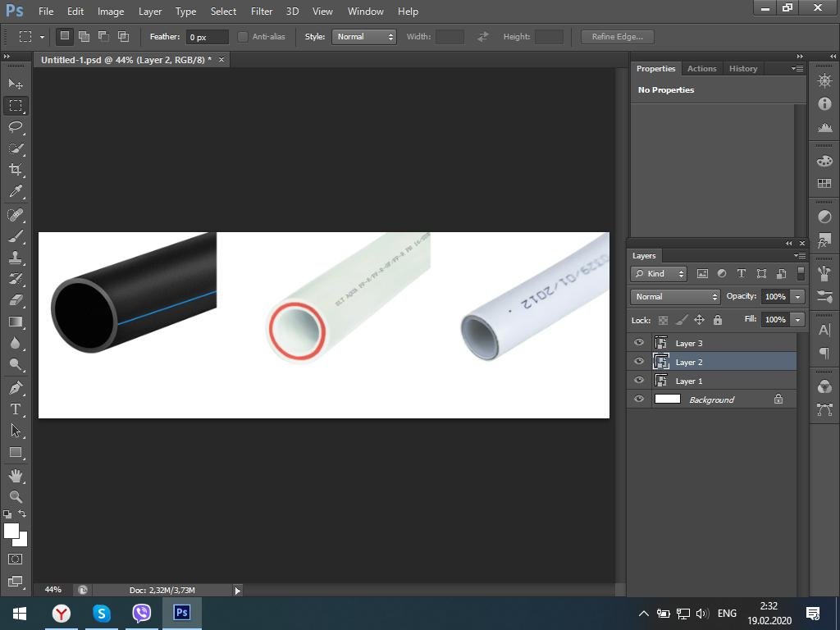Viewport: 840px width, 630px height.
Task: Hide Layer 3 with eye icon
Action: (x=639, y=343)
